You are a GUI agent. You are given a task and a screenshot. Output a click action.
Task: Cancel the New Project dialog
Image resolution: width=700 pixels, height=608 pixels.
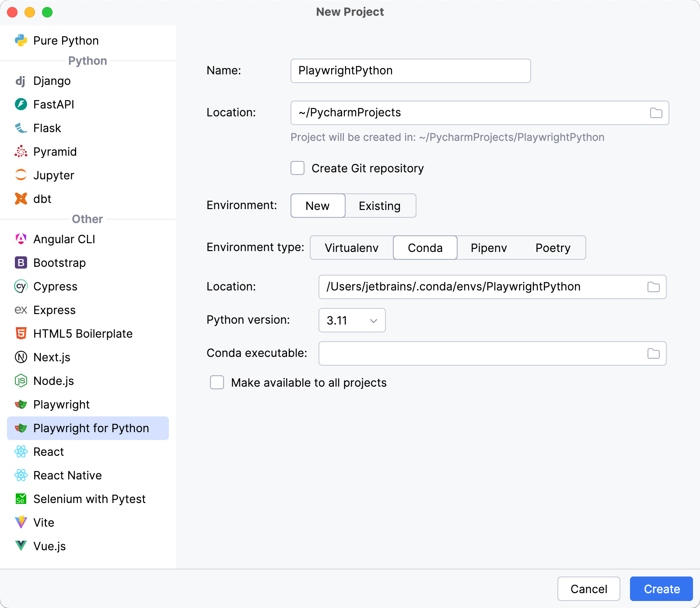pos(589,589)
